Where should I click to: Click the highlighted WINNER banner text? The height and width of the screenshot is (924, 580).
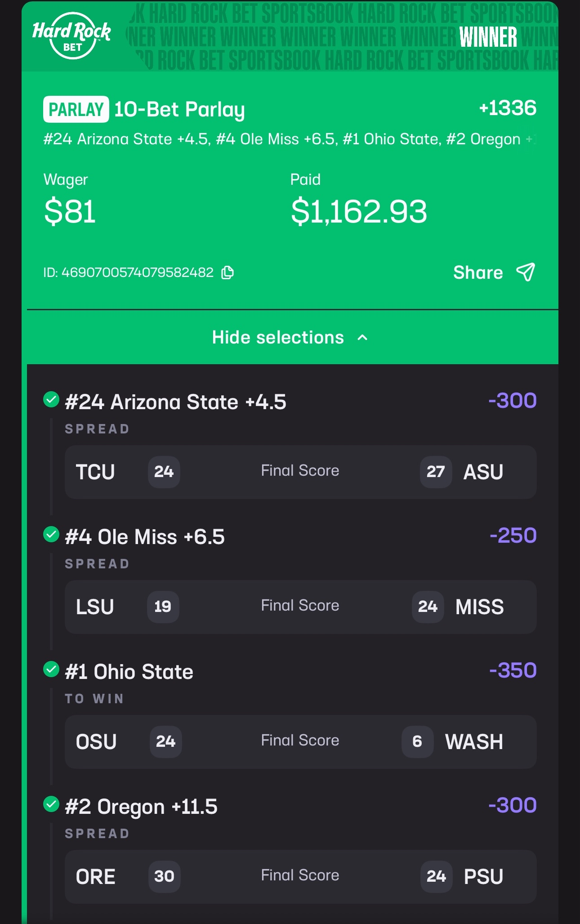[x=488, y=37]
